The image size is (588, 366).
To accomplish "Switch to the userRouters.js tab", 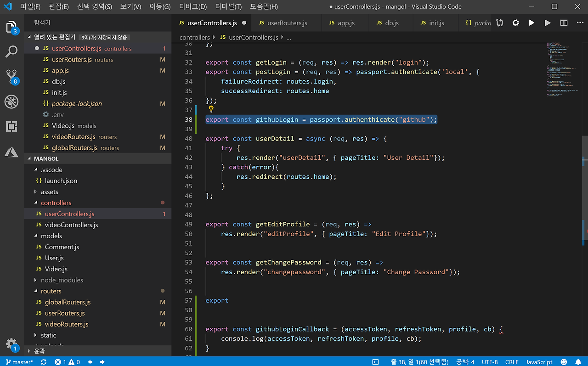I will 287,23.
